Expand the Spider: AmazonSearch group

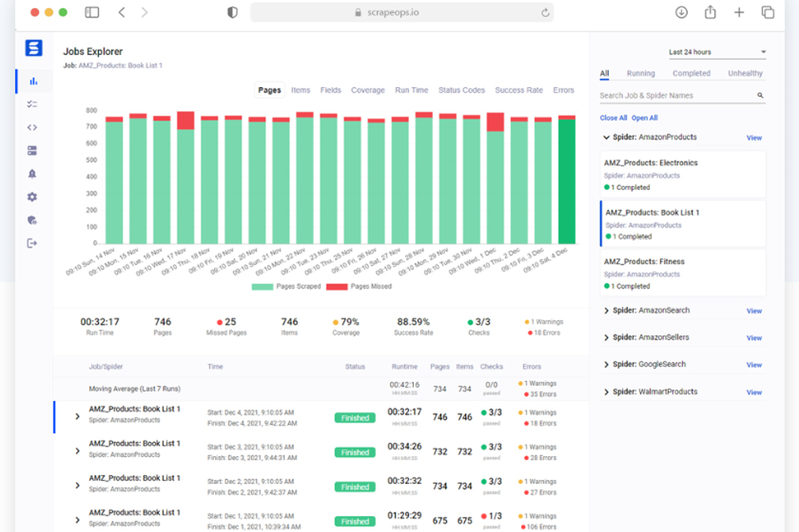[606, 310]
